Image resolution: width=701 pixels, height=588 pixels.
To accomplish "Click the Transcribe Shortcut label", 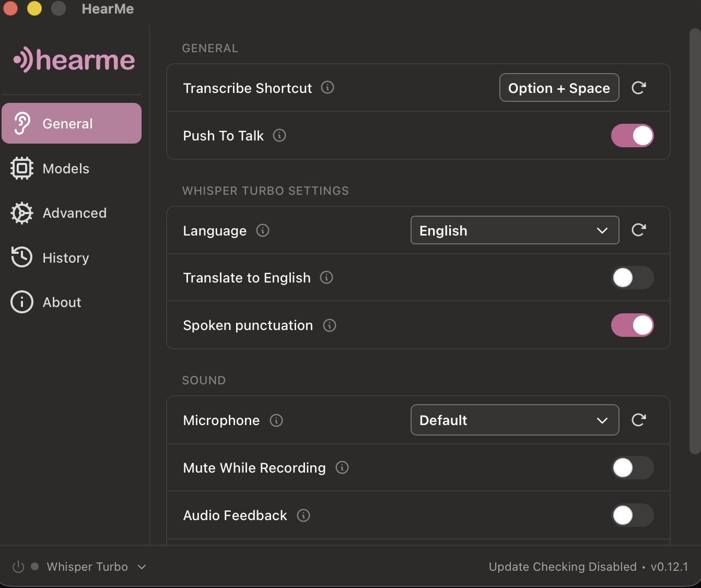I will coord(248,88).
